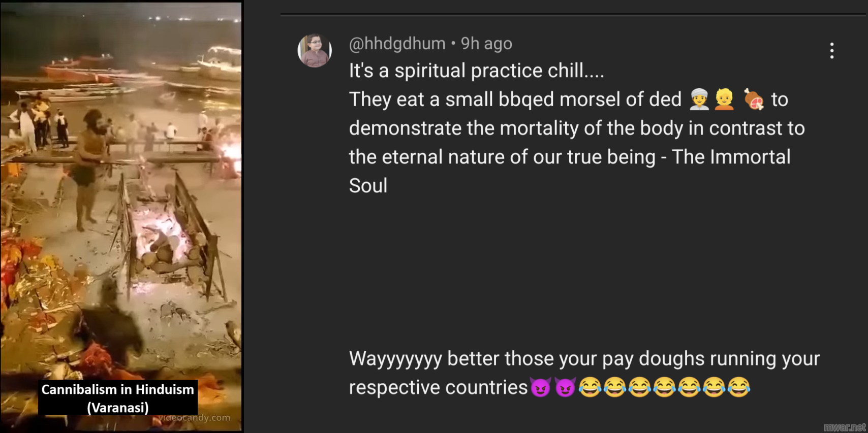Click the first purple devil emoji
Viewport: 868px width, 433px height.
click(540, 387)
